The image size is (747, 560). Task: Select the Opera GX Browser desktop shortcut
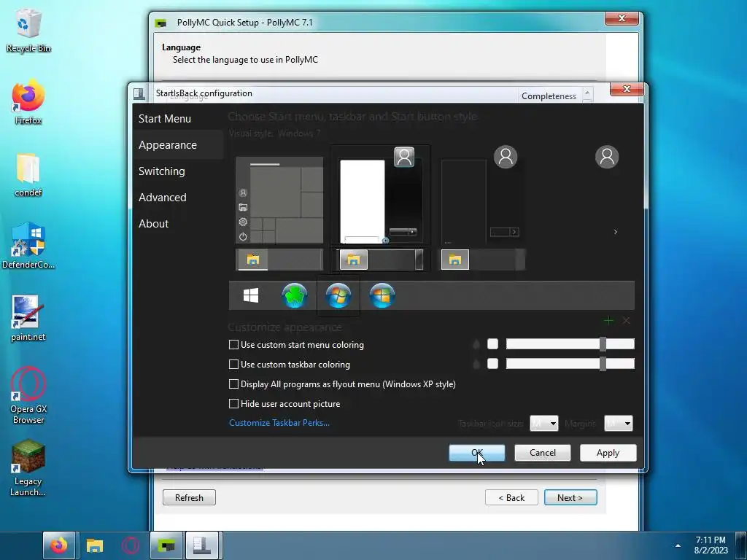(28, 395)
